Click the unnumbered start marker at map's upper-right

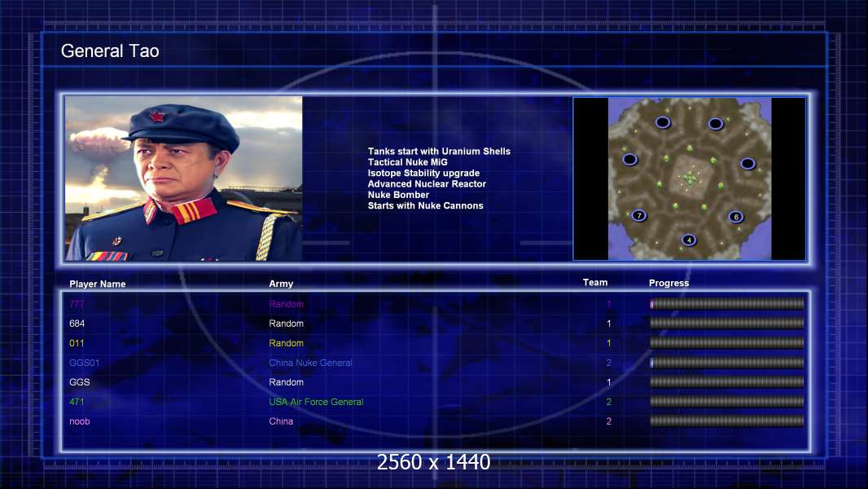pyautogui.click(x=716, y=124)
